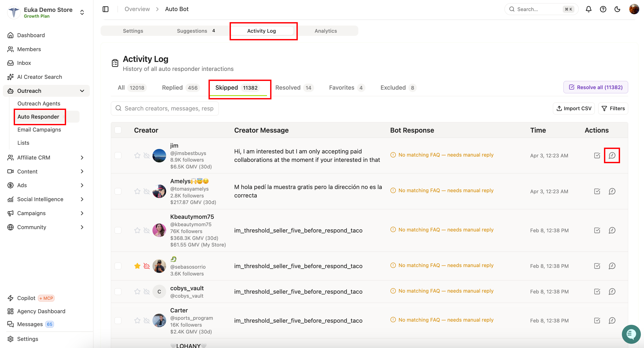This screenshot has width=644, height=348.
Task: Open reply chat for Carter
Action: 612,321
